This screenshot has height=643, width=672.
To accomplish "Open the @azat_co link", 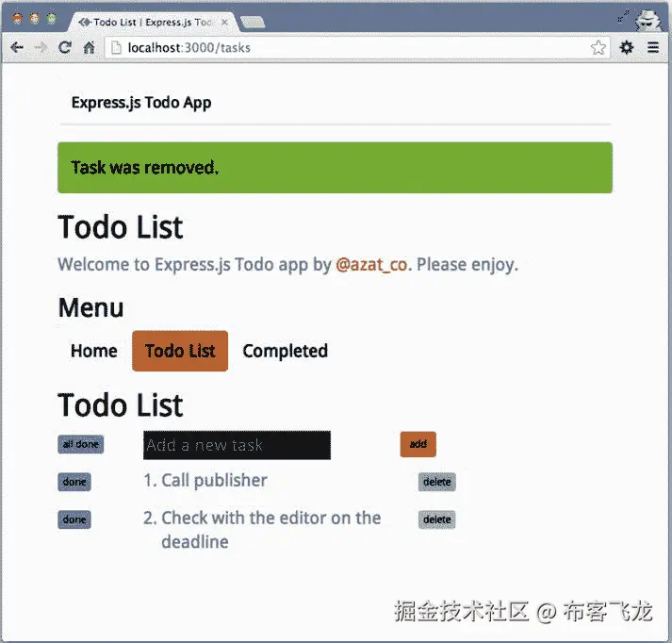I will click(371, 265).
